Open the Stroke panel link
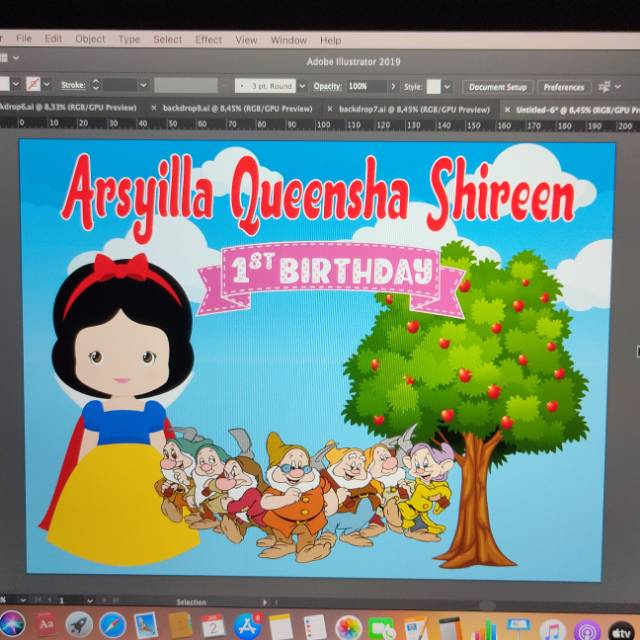This screenshot has height=640, width=640. coord(73,85)
